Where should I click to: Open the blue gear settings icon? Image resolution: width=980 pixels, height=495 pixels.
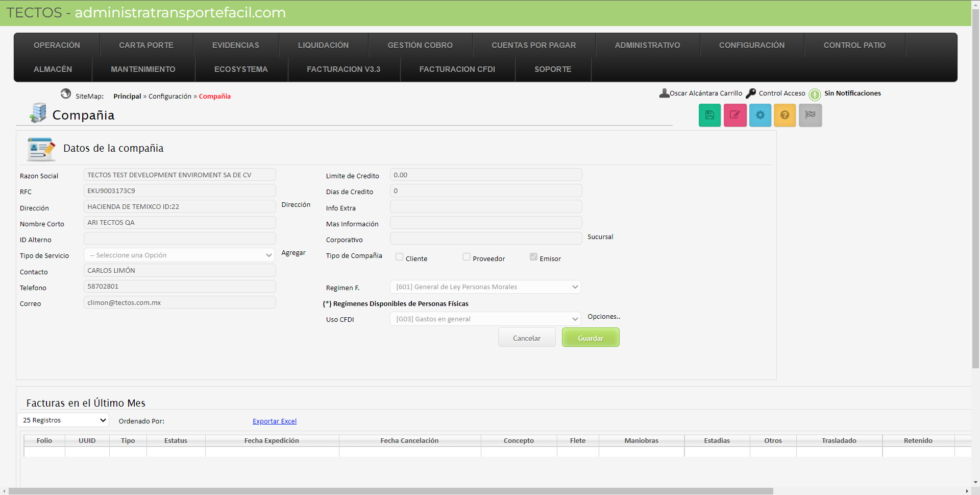[760, 115]
